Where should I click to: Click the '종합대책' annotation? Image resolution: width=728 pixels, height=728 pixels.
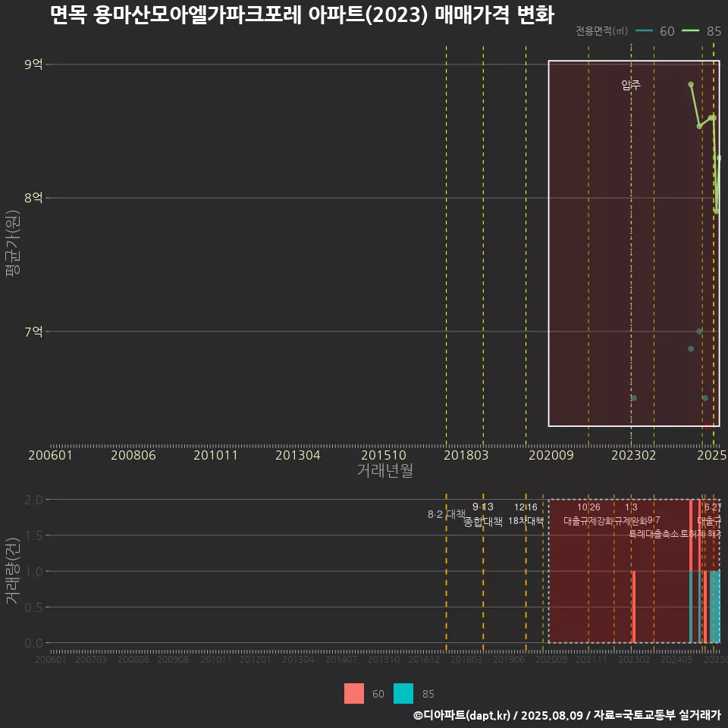pyautogui.click(x=483, y=522)
